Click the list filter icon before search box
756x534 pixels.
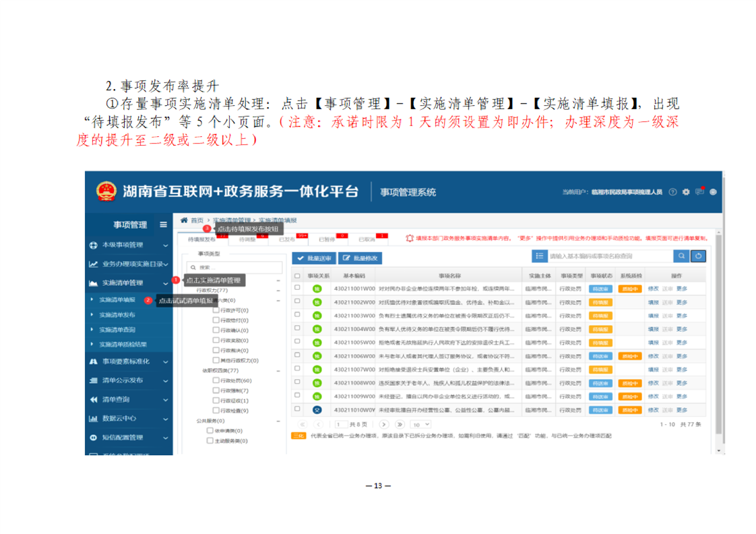point(539,256)
